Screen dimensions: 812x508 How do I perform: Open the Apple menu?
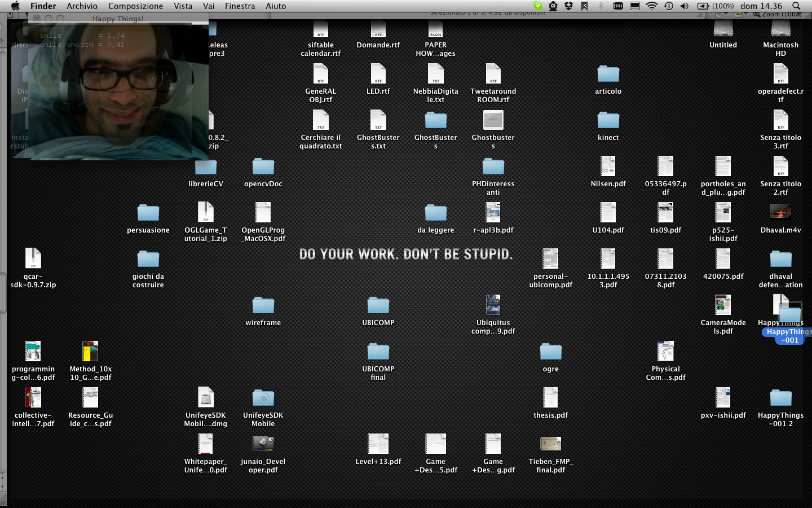[15, 6]
